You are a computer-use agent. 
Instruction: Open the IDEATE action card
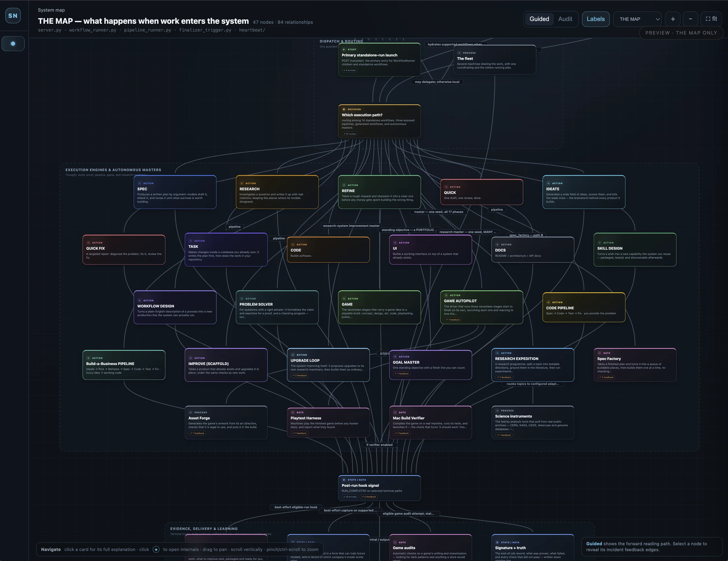584,192
